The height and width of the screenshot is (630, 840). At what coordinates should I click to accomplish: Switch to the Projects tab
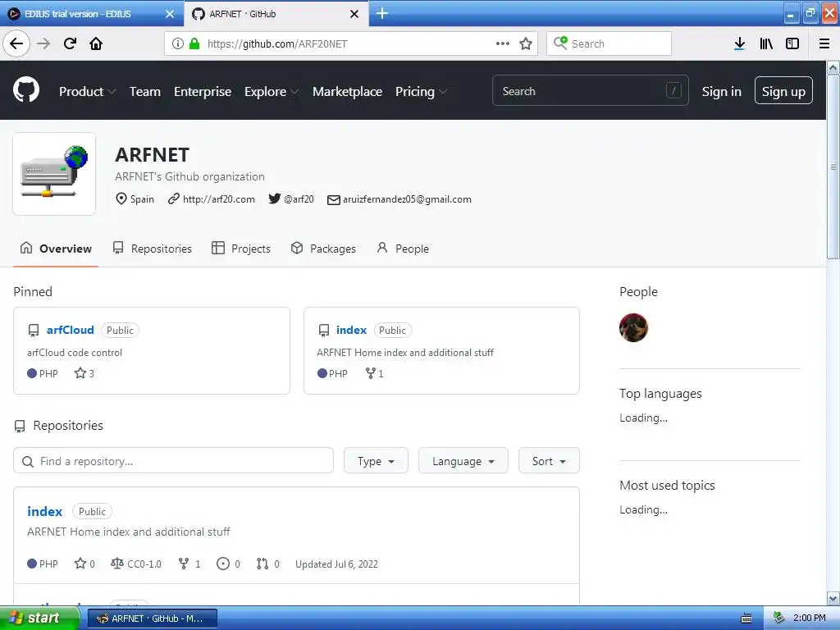point(241,249)
